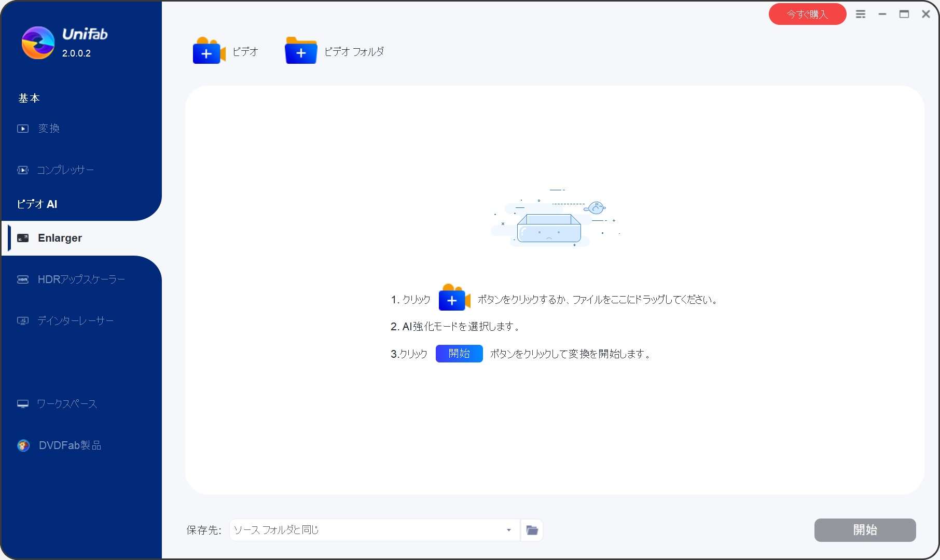
Task: Click the Enlarger sidebar icon
Action: click(x=23, y=238)
